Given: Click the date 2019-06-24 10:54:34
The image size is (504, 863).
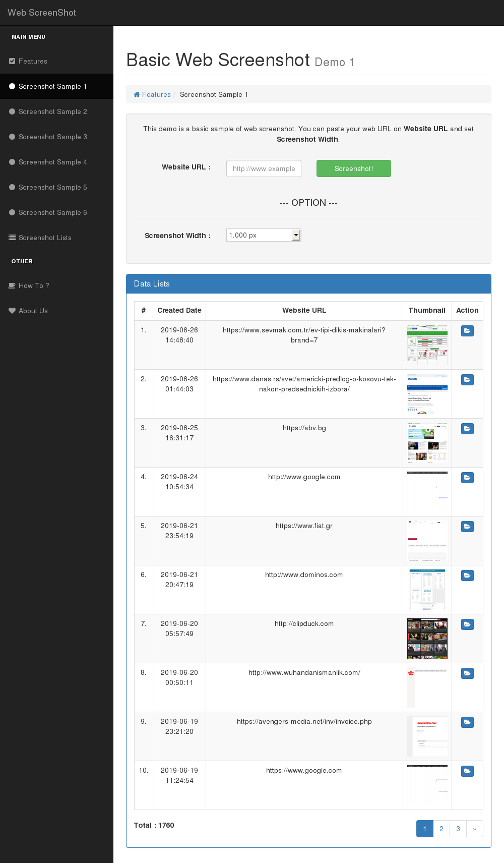Looking at the screenshot, I should [179, 482].
